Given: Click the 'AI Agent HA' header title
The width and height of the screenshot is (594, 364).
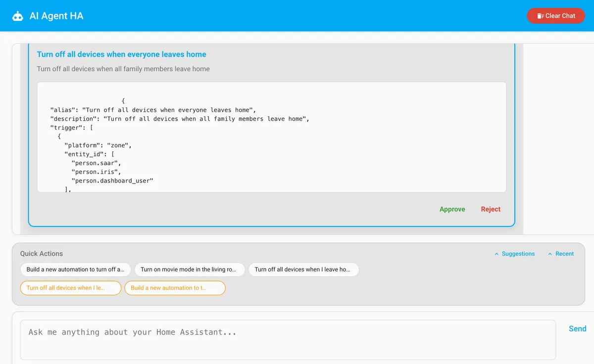Looking at the screenshot, I should click(56, 16).
